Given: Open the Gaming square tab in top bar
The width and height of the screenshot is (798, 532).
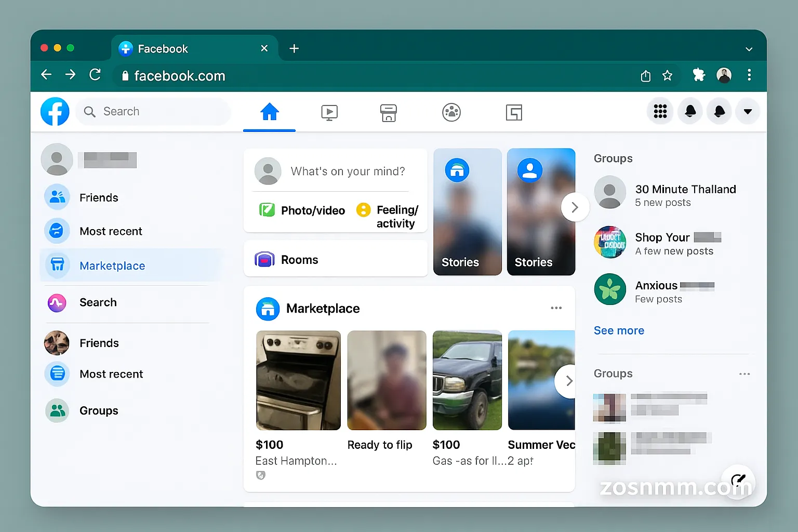Looking at the screenshot, I should [514, 112].
